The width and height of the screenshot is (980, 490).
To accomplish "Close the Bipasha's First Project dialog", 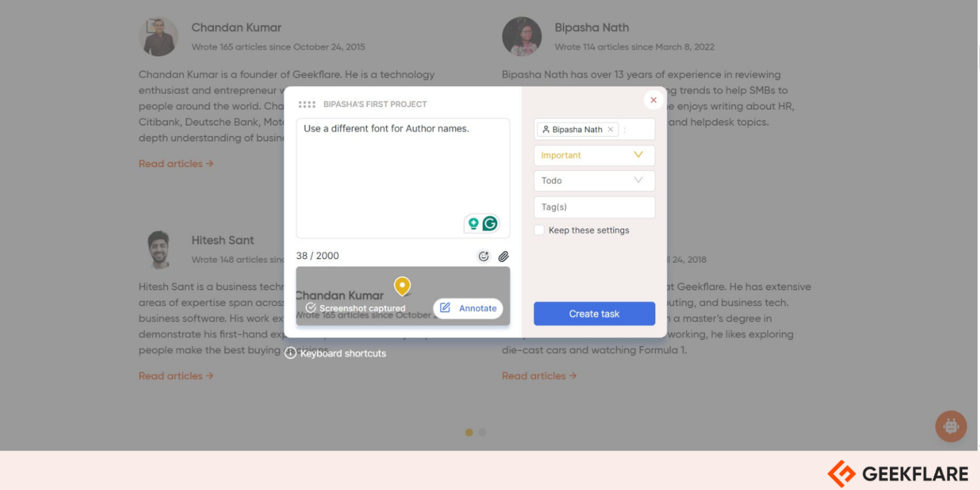I will 653,100.
